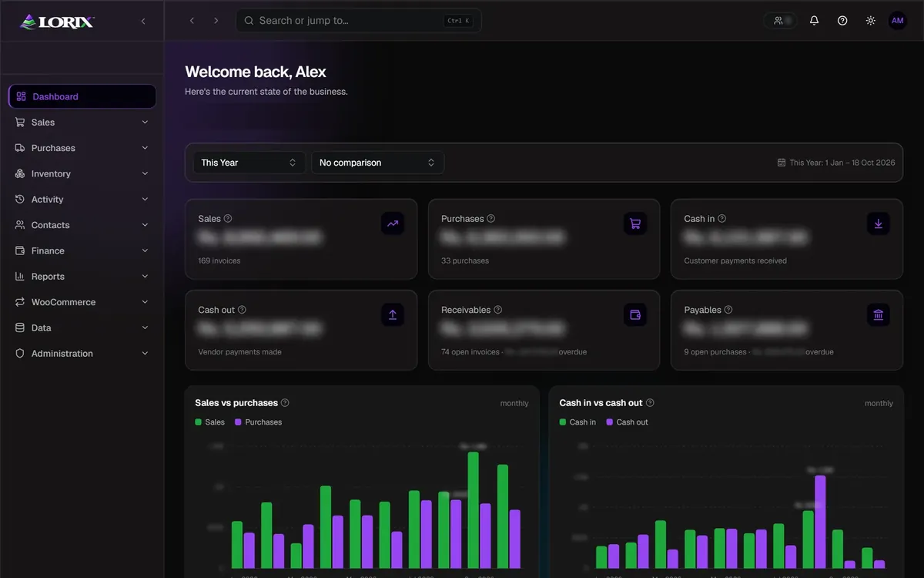
Task: Open the Reports sidebar item
Action: [82, 277]
